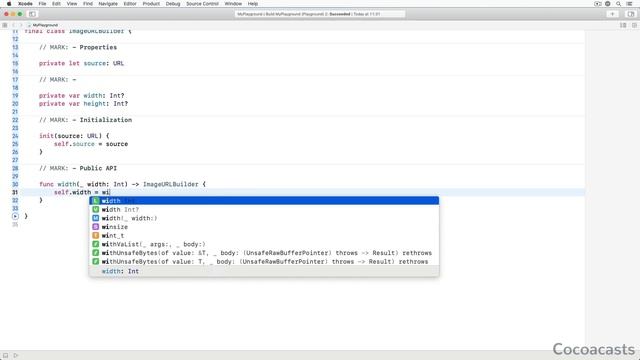Screen dimensions: 640x360
Task: Select the highlighted 'width' local variable completion
Action: click(x=264, y=201)
